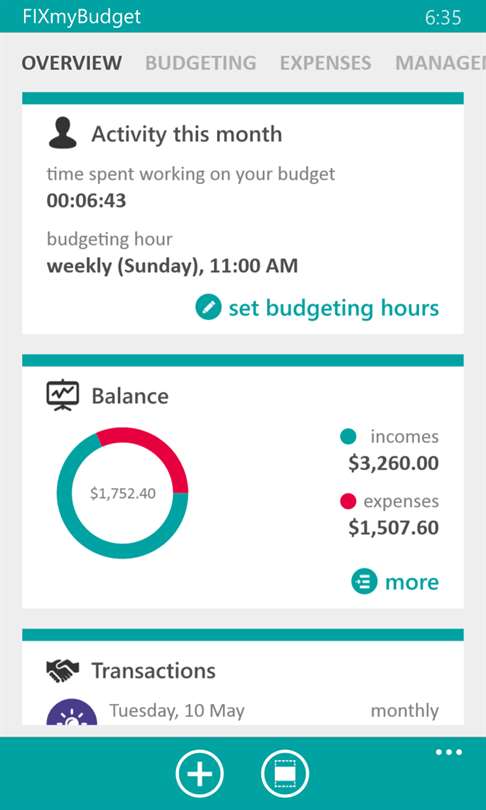Open the three-dots more menu in app bar
The height and width of the screenshot is (810, 486).
[449, 752]
